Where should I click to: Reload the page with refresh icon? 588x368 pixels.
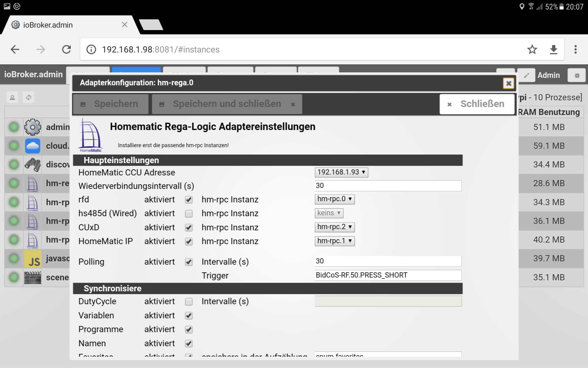click(x=66, y=49)
